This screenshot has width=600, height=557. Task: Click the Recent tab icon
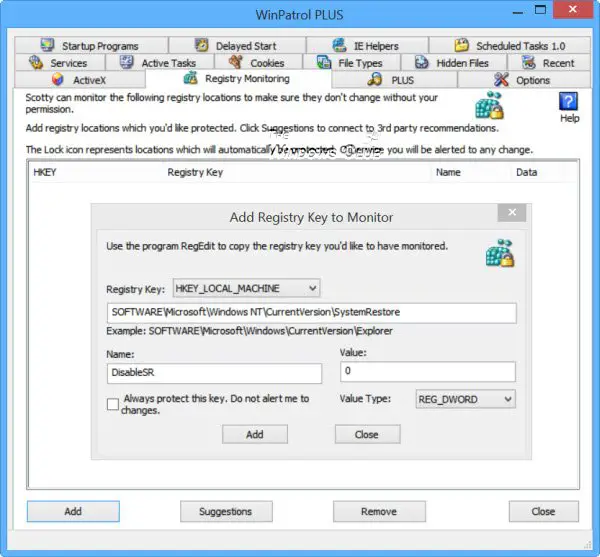528,62
